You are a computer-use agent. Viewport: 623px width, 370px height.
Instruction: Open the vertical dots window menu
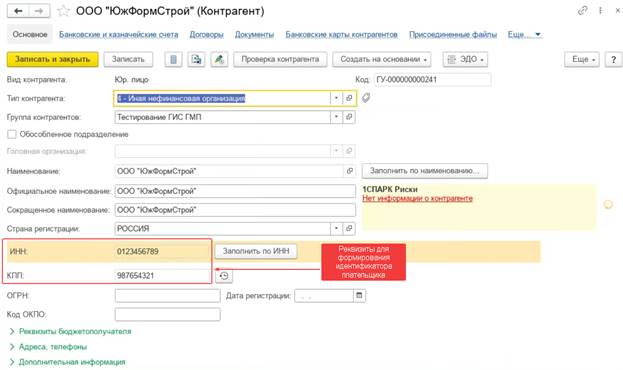600,11
